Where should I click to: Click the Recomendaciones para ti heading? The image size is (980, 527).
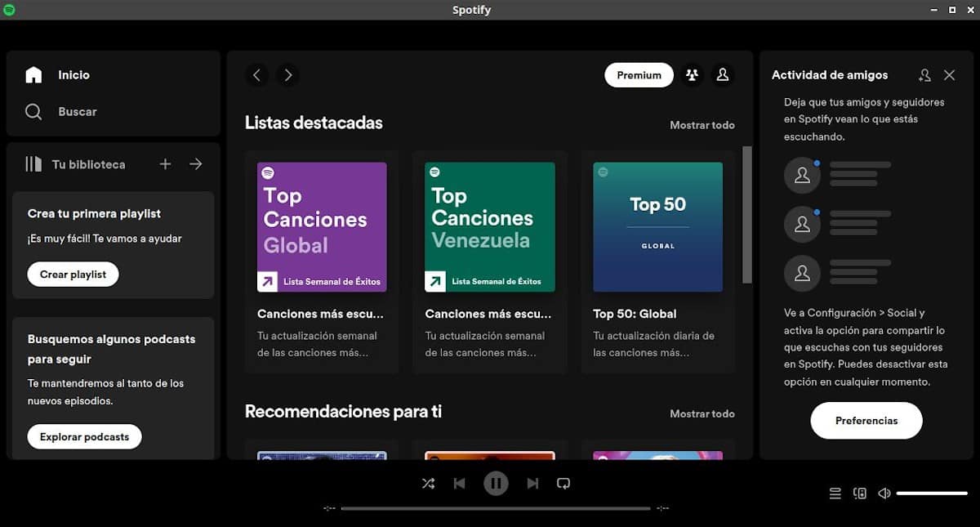tap(343, 411)
